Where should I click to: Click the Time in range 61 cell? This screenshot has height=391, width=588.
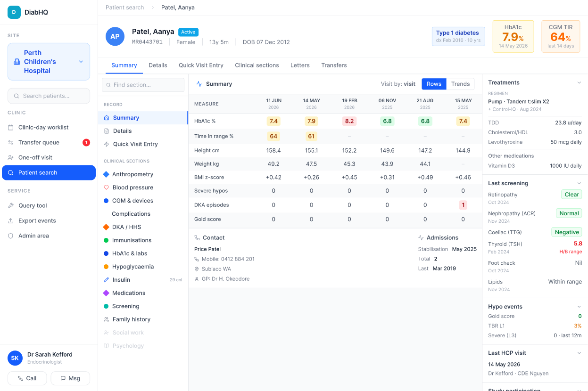(x=311, y=136)
